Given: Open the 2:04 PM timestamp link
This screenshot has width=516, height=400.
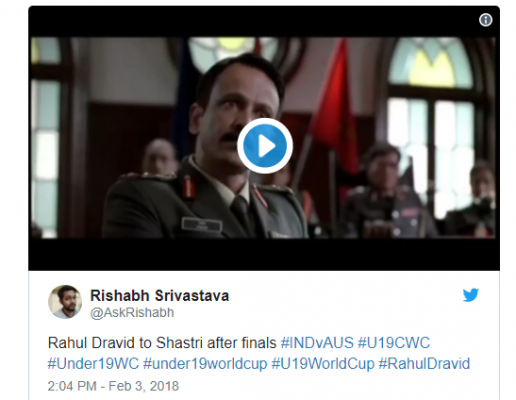Looking at the screenshot, I should click(72, 386).
